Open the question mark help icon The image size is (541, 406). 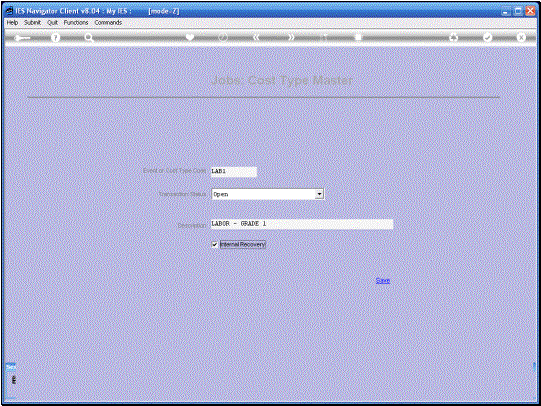click(x=55, y=38)
